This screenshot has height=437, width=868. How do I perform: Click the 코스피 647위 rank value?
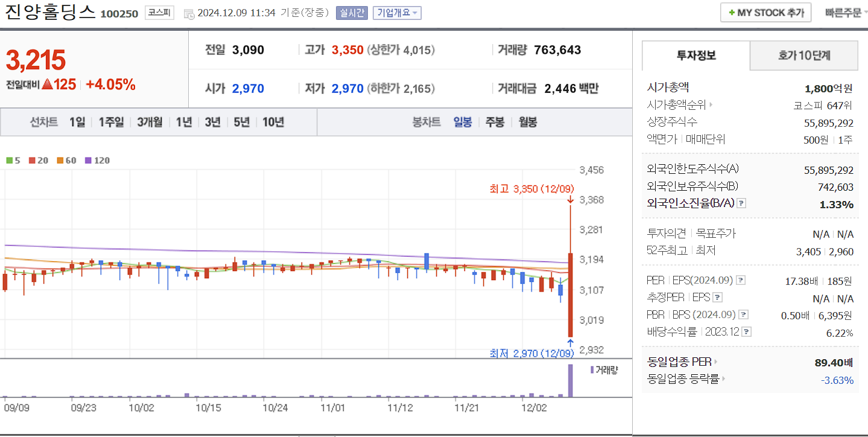823,106
